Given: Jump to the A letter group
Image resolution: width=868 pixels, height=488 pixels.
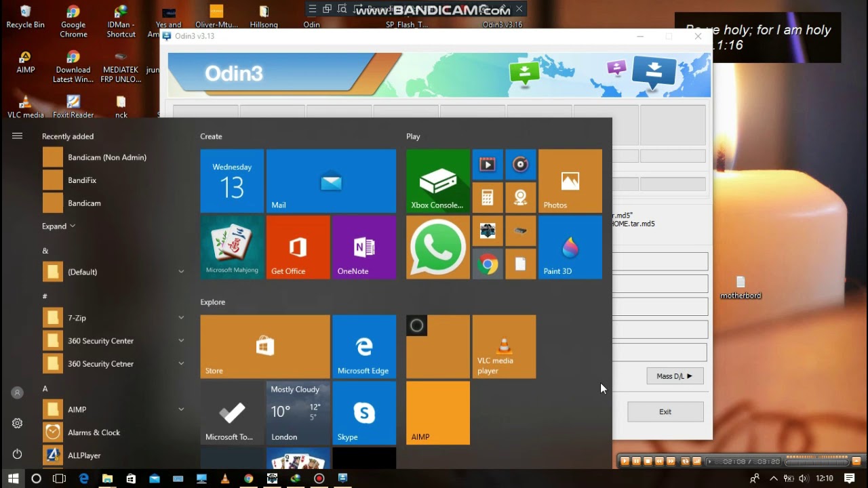Looking at the screenshot, I should pos(45,389).
